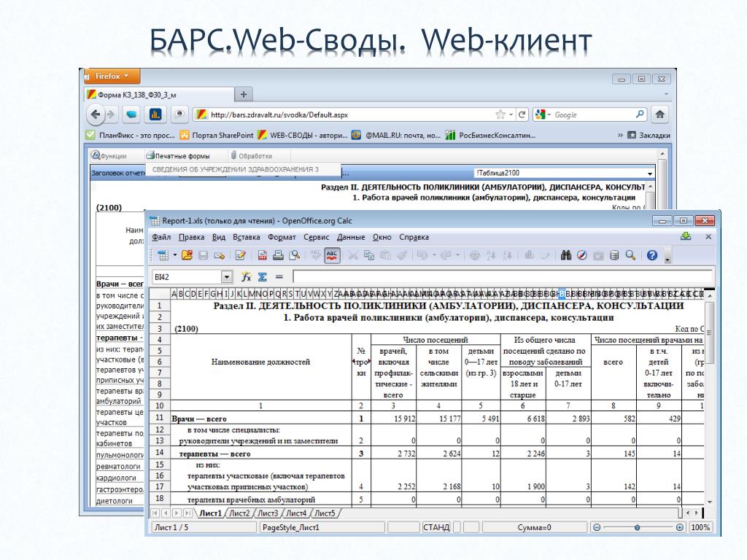
Task: Click the Document as E-mail icon
Action: (x=219, y=255)
